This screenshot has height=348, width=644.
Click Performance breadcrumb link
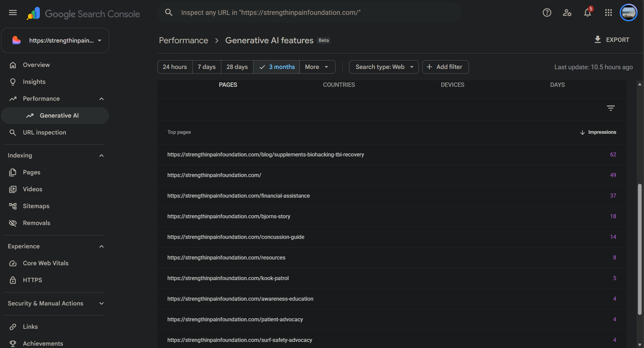tap(183, 41)
